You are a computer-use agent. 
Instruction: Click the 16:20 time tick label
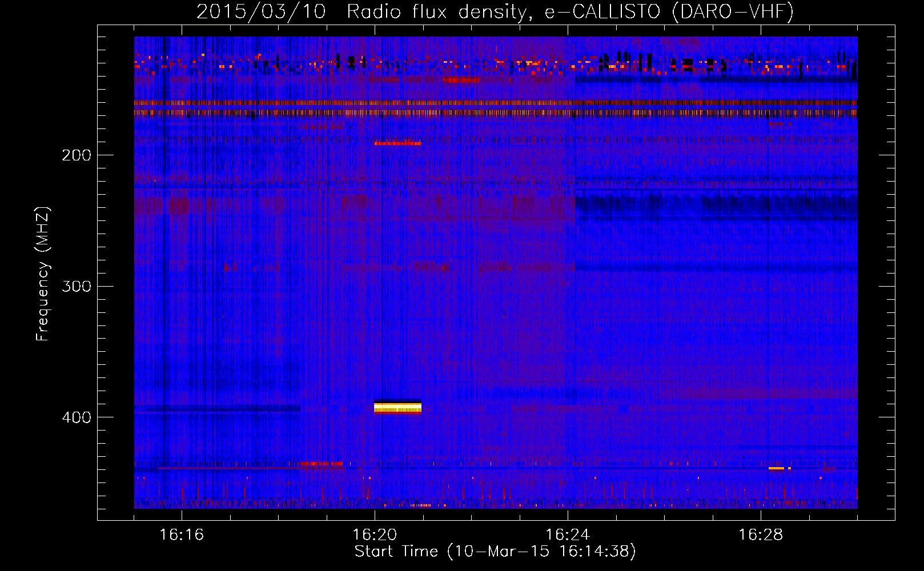point(375,534)
